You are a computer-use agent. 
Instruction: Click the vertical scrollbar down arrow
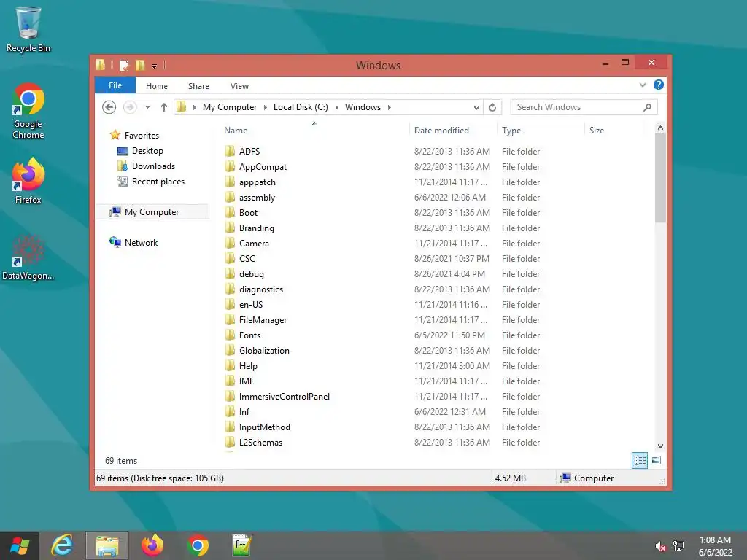pos(660,446)
